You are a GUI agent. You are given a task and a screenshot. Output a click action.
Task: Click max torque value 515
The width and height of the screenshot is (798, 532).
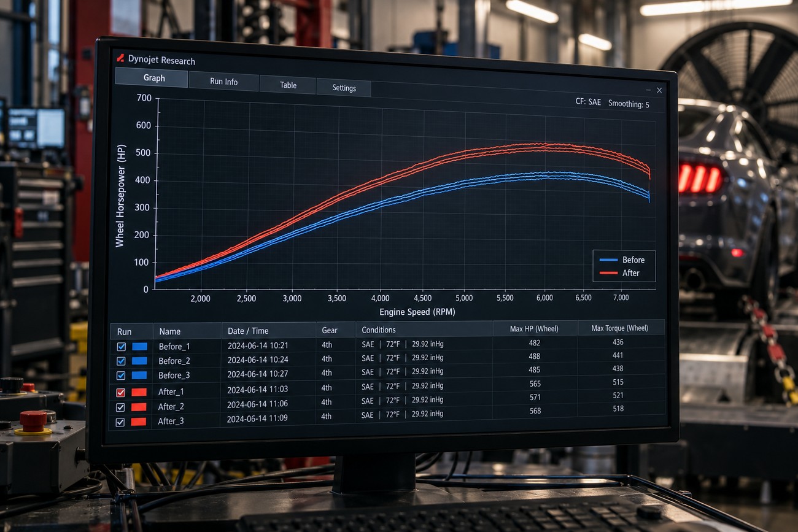[618, 382]
